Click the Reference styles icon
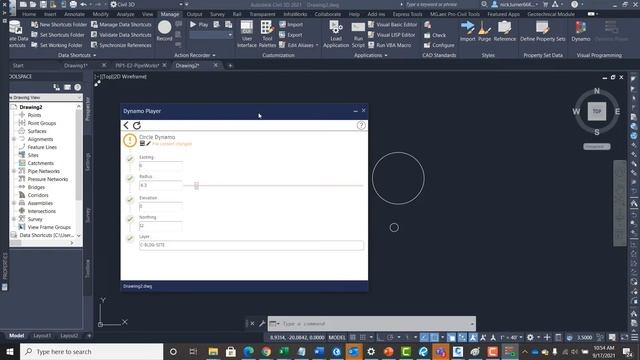The width and height of the screenshot is (640, 360). pos(504,31)
